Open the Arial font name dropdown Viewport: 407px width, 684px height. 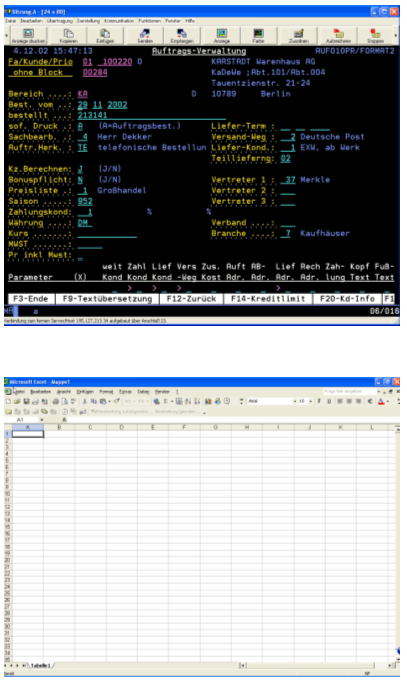(x=294, y=401)
